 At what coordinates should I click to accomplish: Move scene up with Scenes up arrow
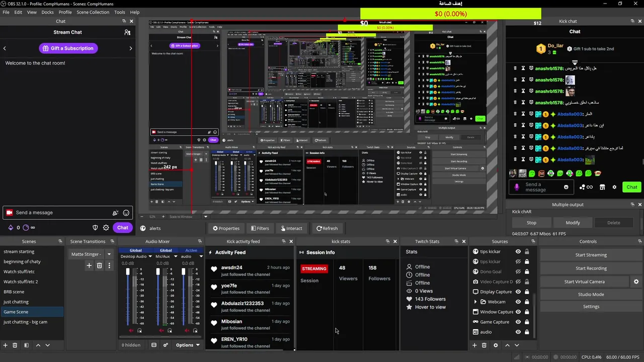click(38, 345)
